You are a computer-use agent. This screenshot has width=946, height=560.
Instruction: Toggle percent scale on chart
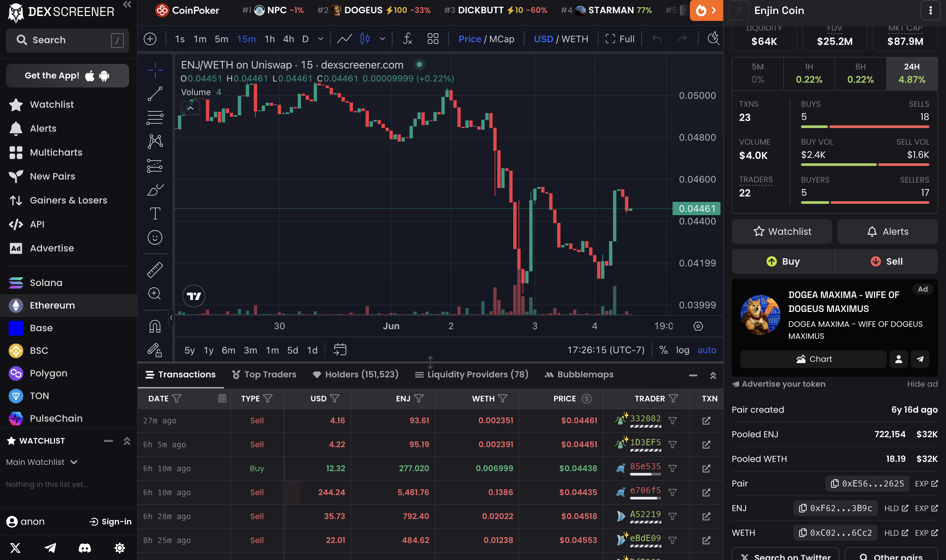(x=663, y=350)
